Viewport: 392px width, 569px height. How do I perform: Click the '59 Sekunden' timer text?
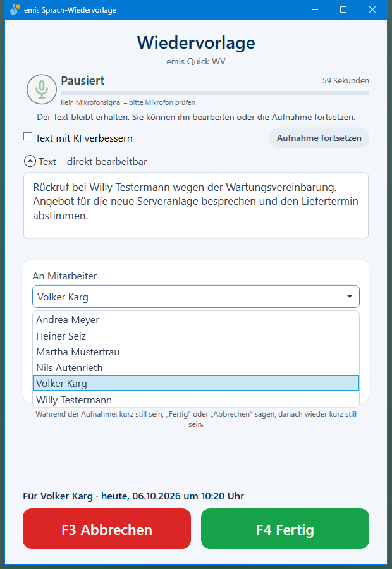tap(346, 80)
